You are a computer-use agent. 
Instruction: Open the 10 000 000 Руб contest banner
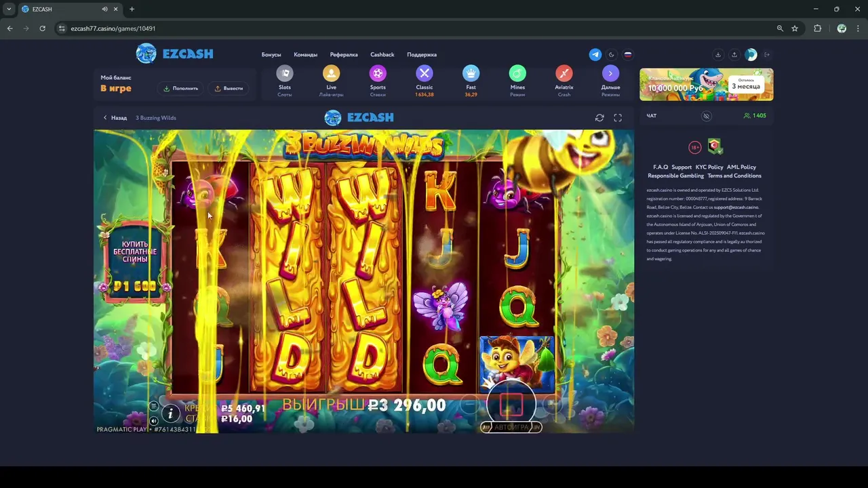706,85
